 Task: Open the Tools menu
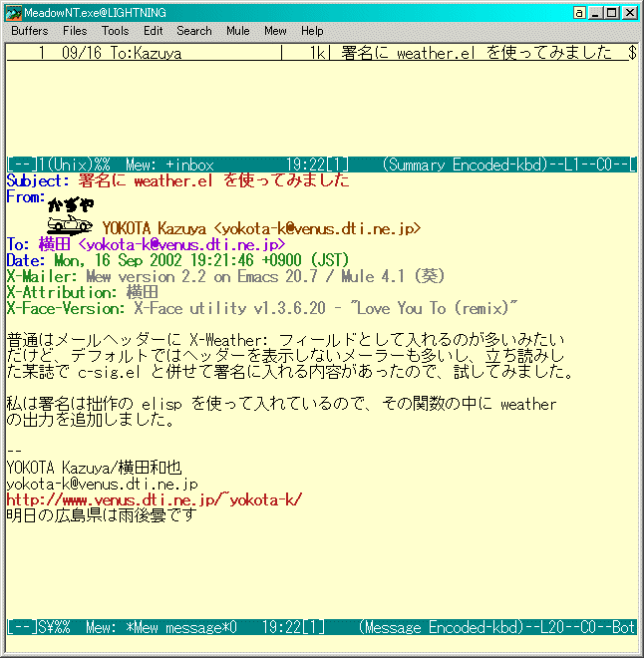pyautogui.click(x=115, y=31)
